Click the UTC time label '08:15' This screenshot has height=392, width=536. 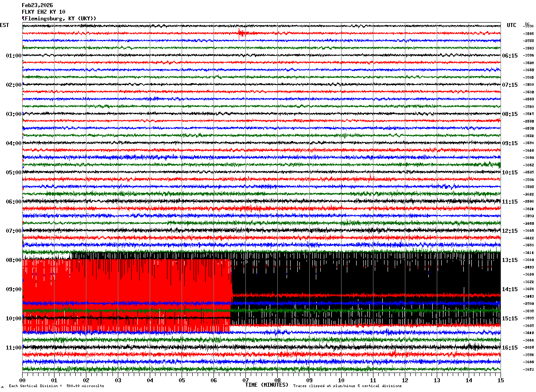click(x=510, y=114)
